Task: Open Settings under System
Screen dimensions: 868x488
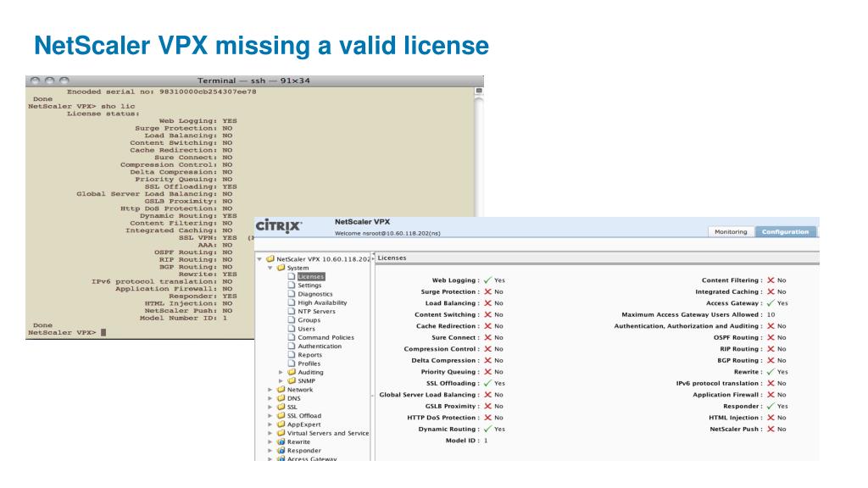Action: [309, 286]
